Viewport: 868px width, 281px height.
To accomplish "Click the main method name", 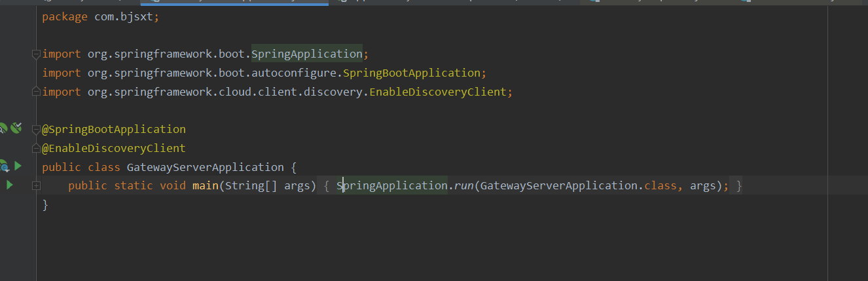I will [206, 186].
